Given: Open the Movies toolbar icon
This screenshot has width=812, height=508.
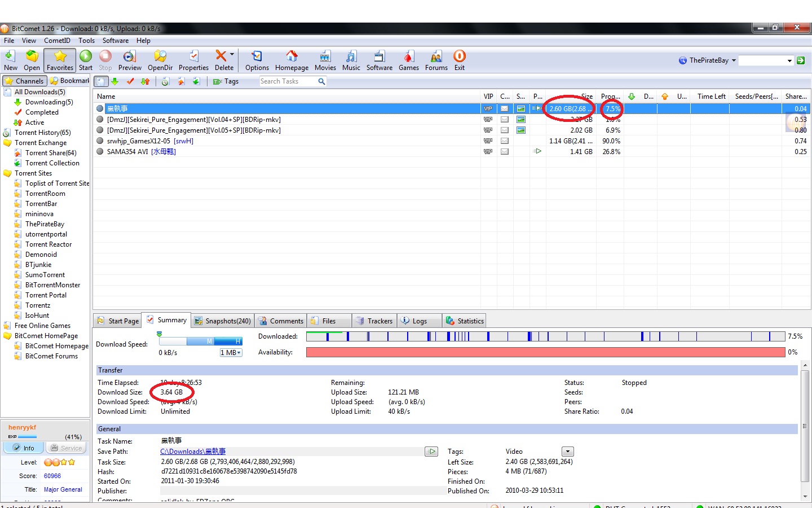Looking at the screenshot, I should pos(325,60).
